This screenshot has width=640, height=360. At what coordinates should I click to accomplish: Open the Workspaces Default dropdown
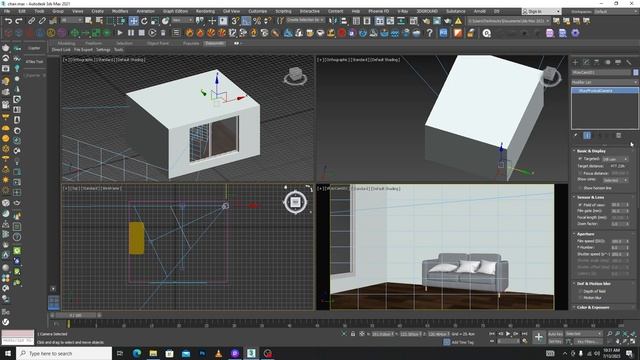[616, 11]
